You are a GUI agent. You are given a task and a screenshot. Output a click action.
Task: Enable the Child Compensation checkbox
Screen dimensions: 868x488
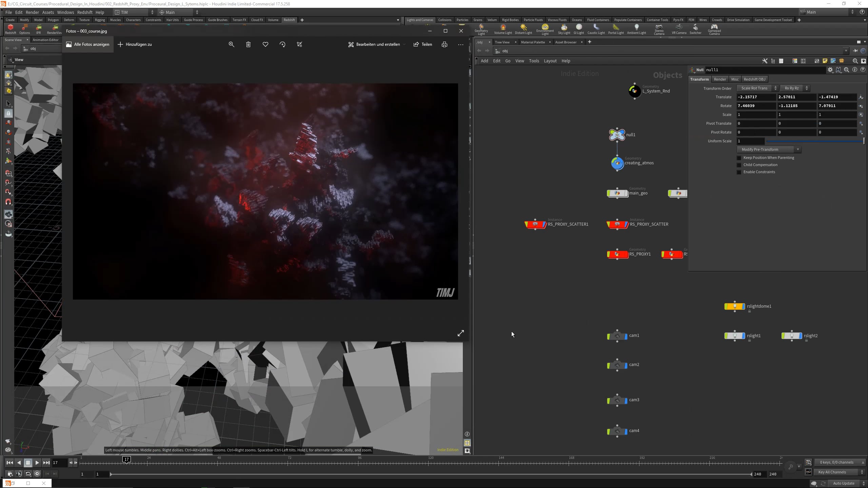(x=738, y=165)
